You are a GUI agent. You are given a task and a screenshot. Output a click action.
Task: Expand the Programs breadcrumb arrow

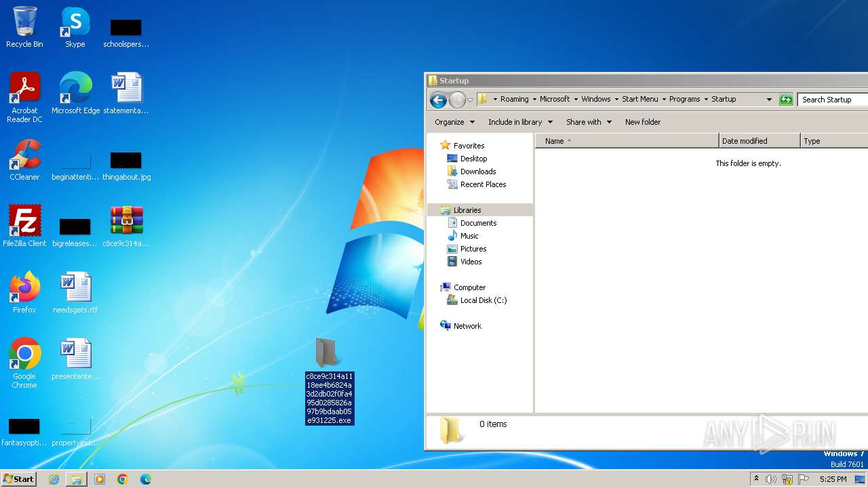(705, 100)
